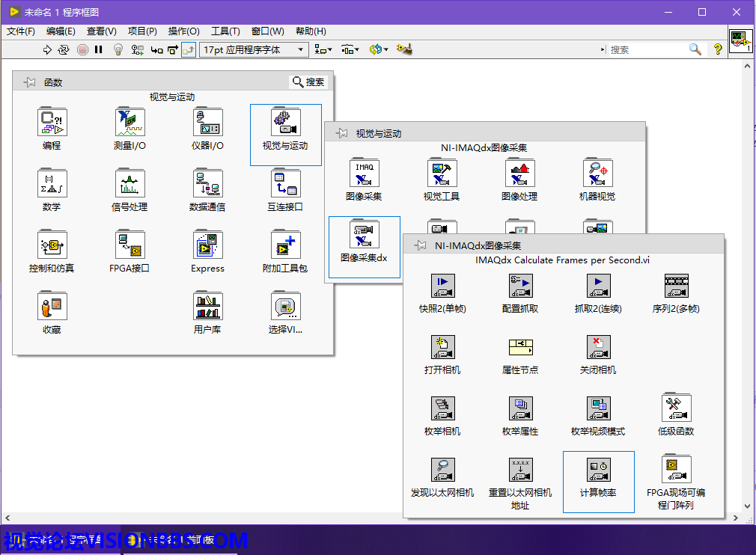Open the 图像采集dx subpalette

364,236
